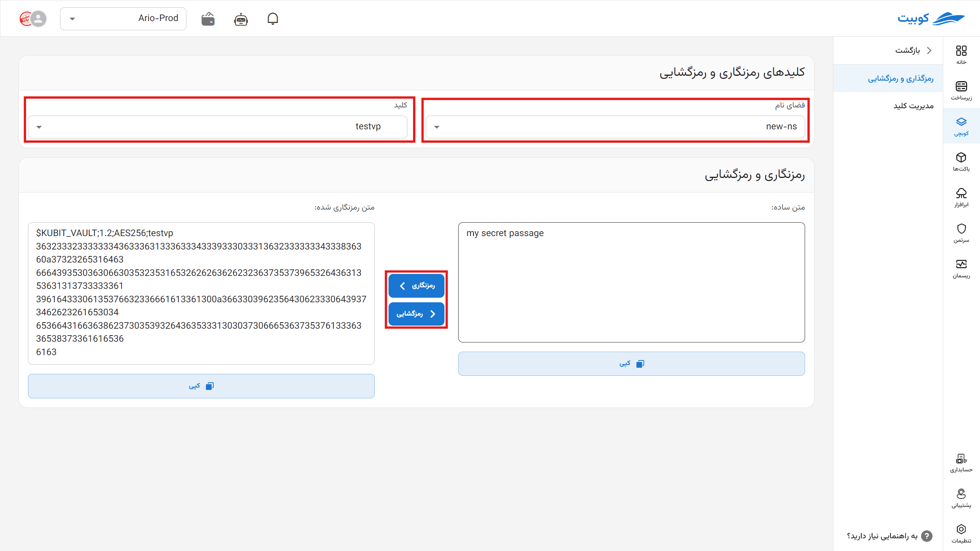Select کوبچی sidebar icon

961,126
